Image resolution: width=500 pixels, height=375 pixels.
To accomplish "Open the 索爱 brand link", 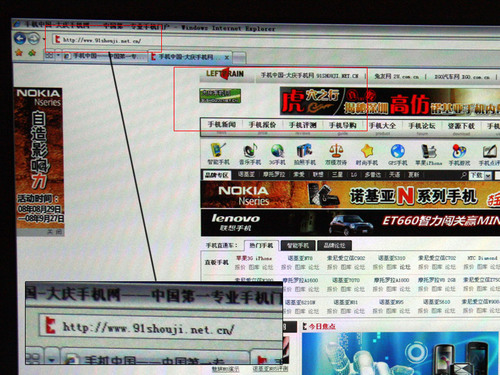I will (298, 174).
